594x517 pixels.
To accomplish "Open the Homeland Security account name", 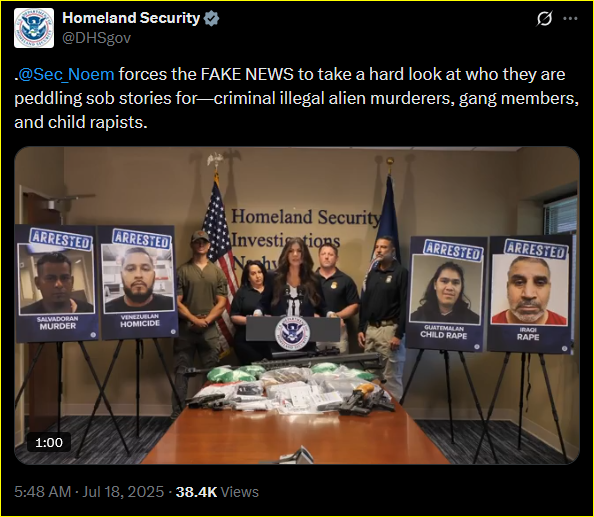I will pos(131,18).
